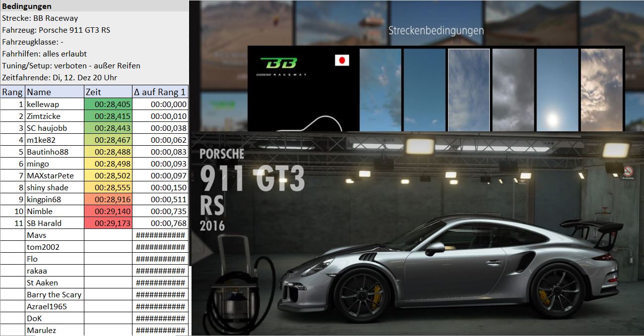Viewport: 644px width, 336px height.
Task: Click the Streckenbedingungen heading
Action: pos(436,31)
